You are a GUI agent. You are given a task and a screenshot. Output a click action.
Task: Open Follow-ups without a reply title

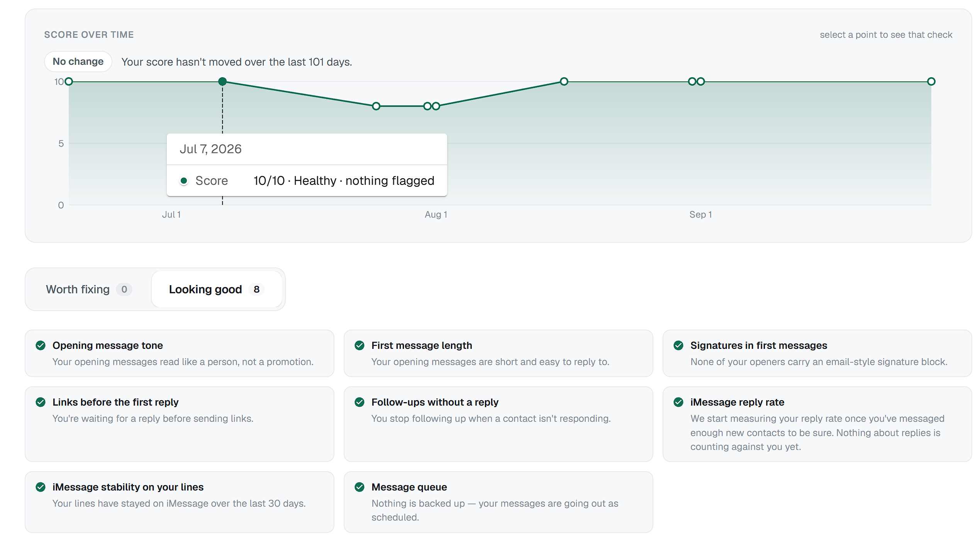click(435, 402)
